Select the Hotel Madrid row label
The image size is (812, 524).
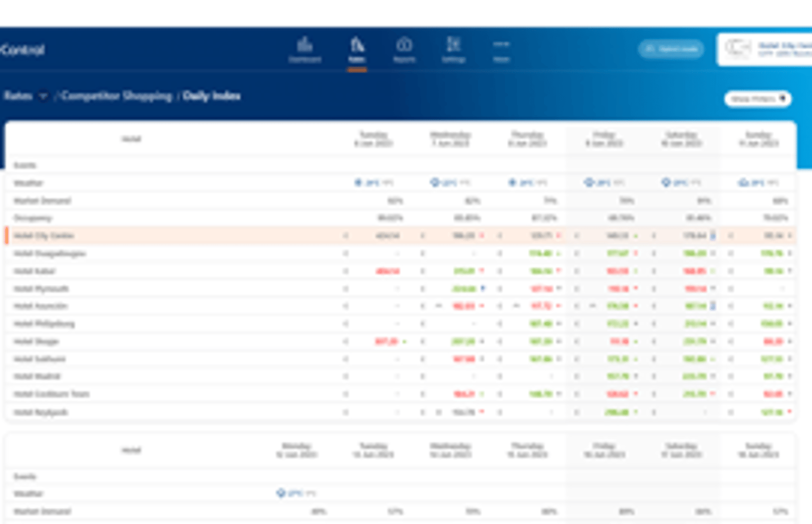point(37,376)
